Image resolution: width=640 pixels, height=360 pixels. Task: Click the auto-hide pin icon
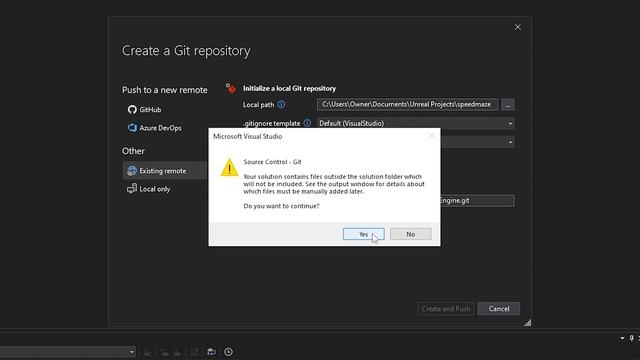tap(631, 338)
